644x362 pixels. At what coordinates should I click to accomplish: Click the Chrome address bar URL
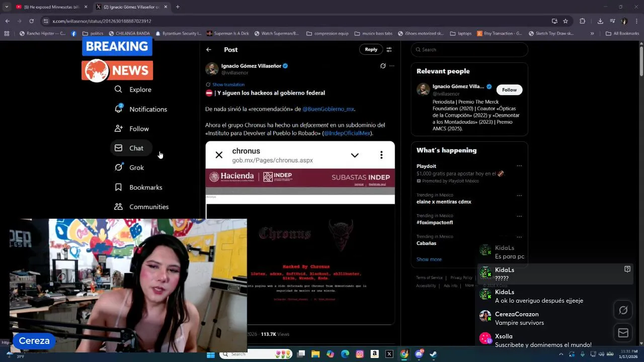(102, 21)
